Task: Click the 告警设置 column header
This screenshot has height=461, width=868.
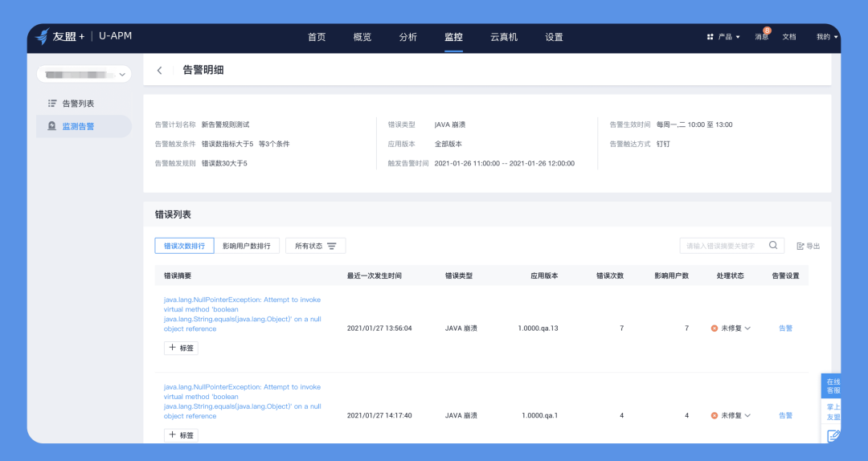Action: click(785, 275)
